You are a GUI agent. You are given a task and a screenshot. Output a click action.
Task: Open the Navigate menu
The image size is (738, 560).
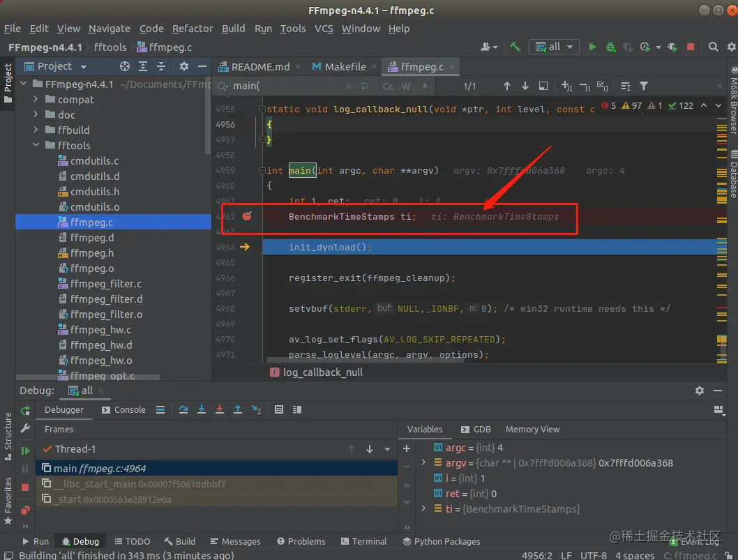coord(110,29)
